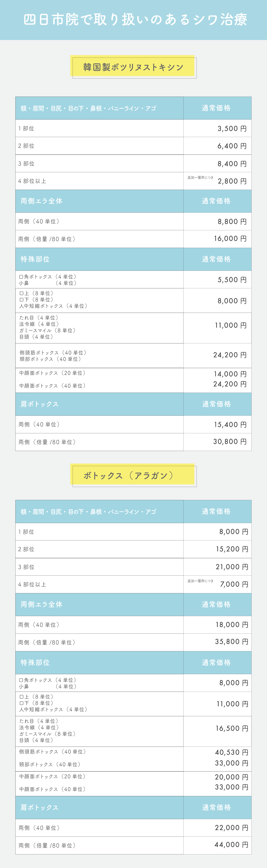267x868 pixels.
Task: Select the 24,200 円 price for 側頭筋ボトックス
Action: [230, 355]
